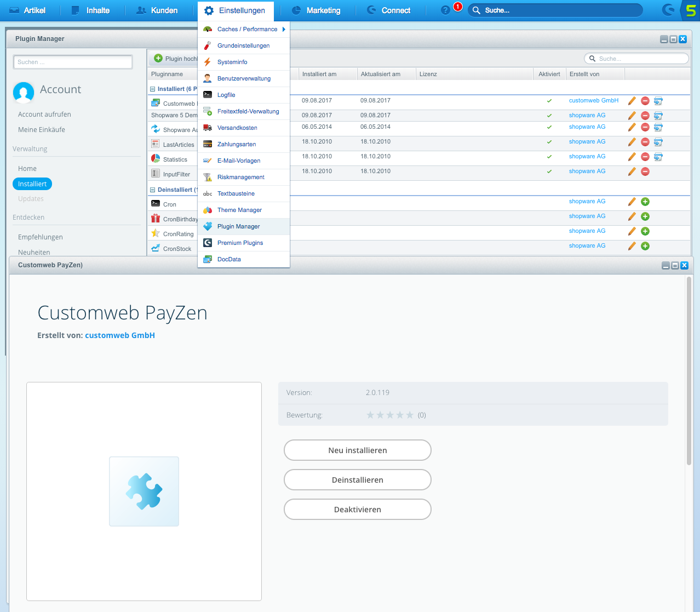Collapse the Installiert plugin group
The height and width of the screenshot is (612, 700).
(153, 89)
